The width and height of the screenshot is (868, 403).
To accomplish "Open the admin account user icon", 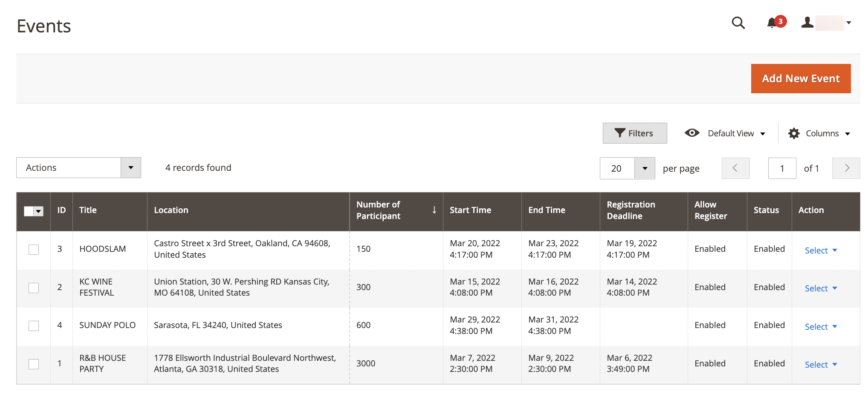I will [807, 23].
